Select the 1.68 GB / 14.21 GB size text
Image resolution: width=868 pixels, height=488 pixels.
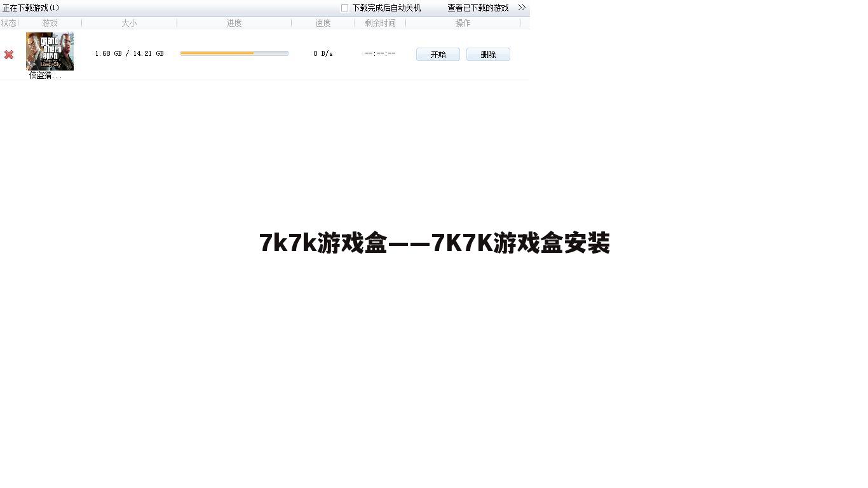[x=129, y=53]
